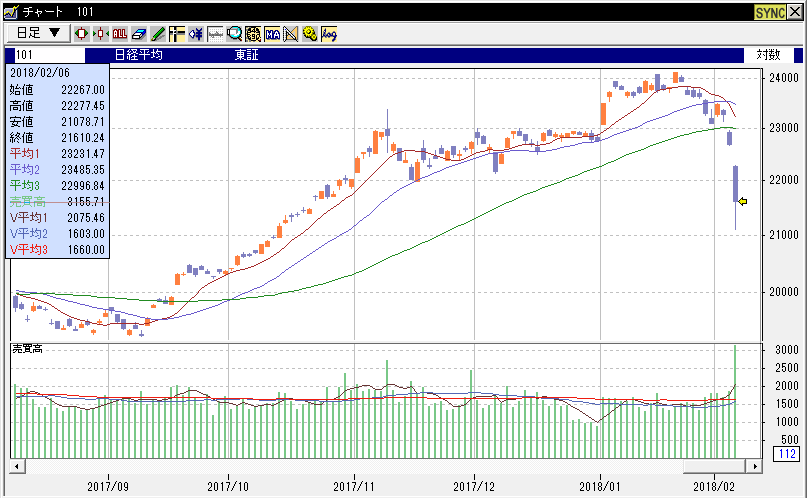The width and height of the screenshot is (807, 498).
Task: Open the magnifier zoom tool
Action: (234, 33)
